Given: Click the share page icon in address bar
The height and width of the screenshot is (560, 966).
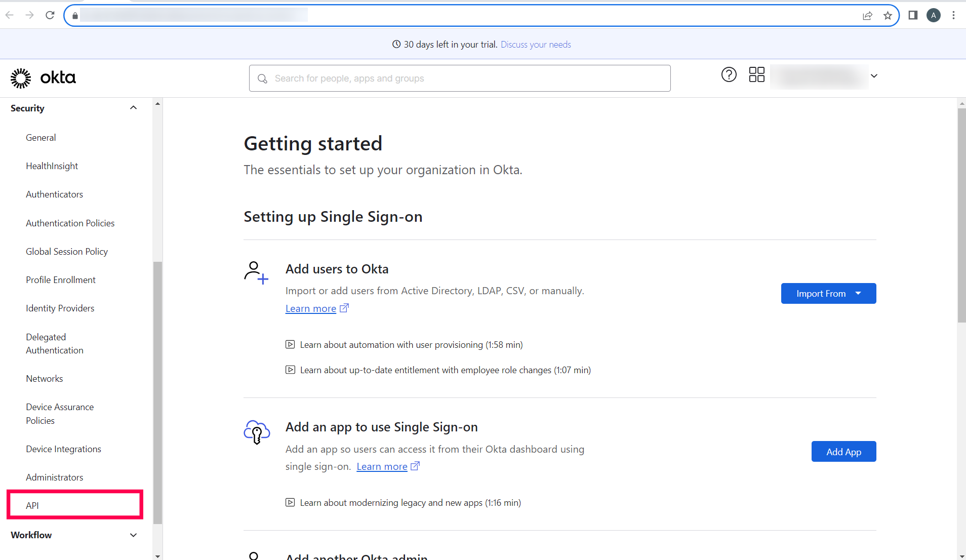Looking at the screenshot, I should (867, 15).
